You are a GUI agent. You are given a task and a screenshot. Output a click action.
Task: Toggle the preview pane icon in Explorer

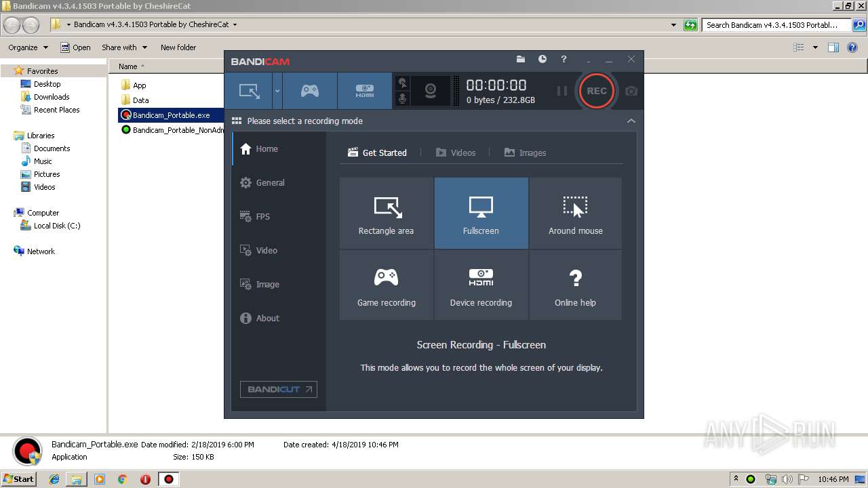coord(833,47)
